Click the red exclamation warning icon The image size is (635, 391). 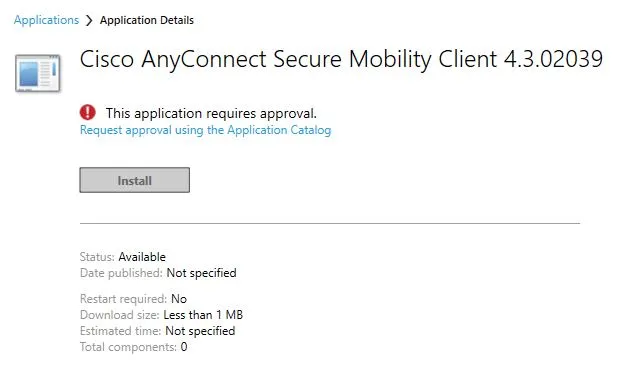(x=87, y=112)
